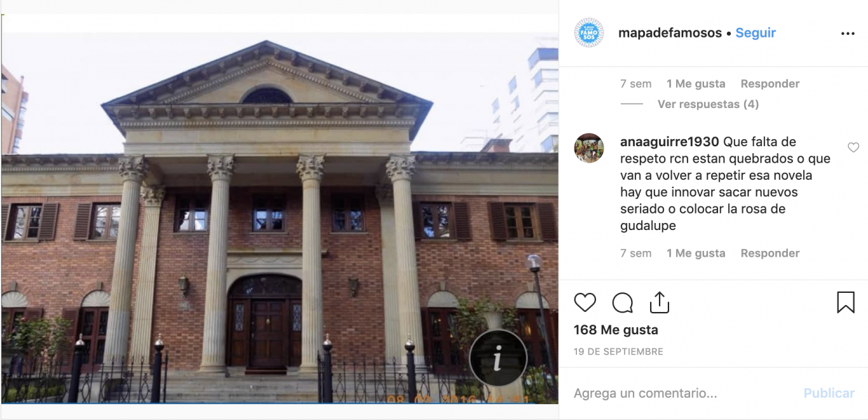Open the three-dot more options menu
Image resolution: width=868 pixels, height=420 pixels.
click(848, 34)
